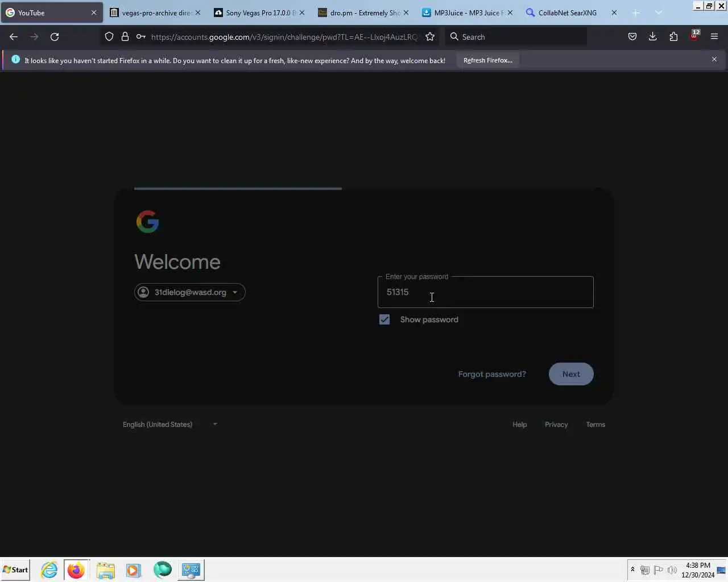728x582 pixels.
Task: Click the Next button
Action: click(x=571, y=374)
